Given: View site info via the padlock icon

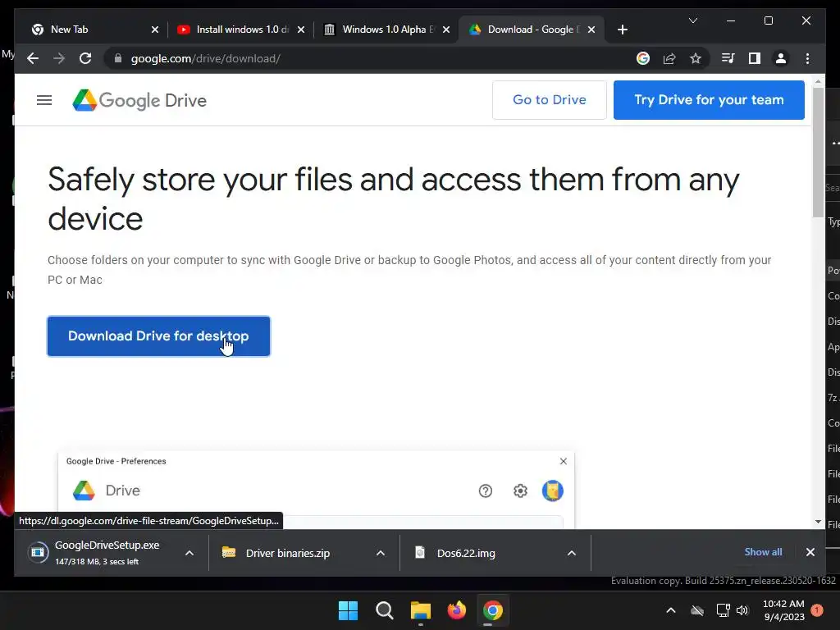Looking at the screenshot, I should [118, 58].
